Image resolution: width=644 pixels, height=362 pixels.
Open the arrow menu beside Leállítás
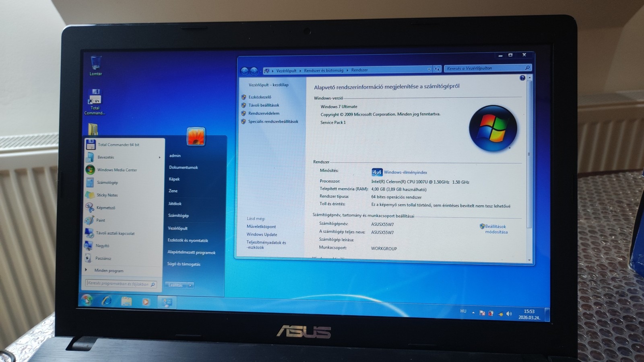tap(190, 285)
